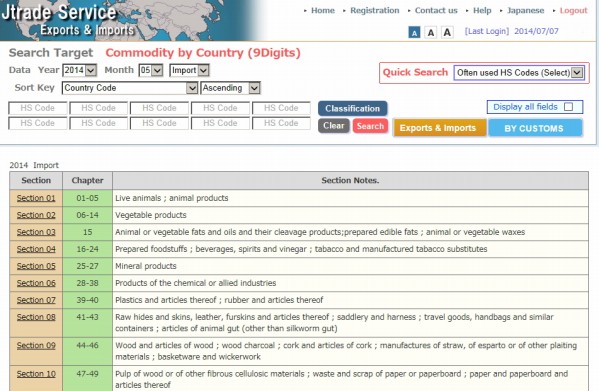
Task: Switch to the Japanese language
Action: tap(525, 11)
